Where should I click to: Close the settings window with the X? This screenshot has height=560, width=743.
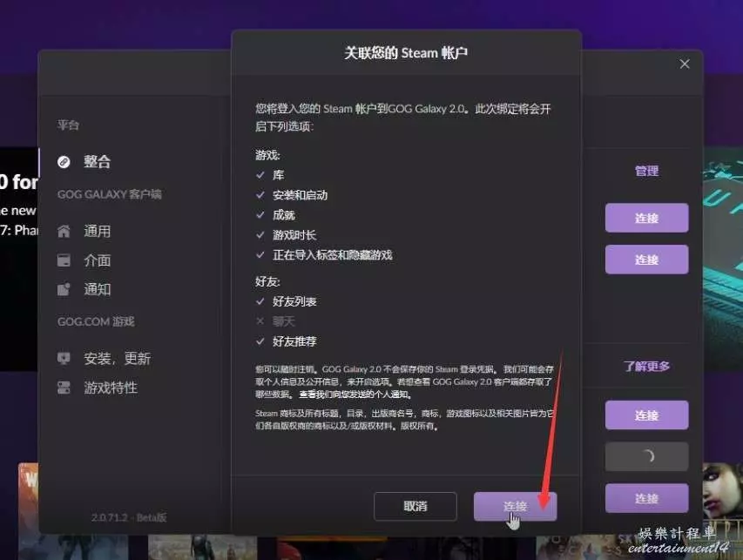[685, 64]
